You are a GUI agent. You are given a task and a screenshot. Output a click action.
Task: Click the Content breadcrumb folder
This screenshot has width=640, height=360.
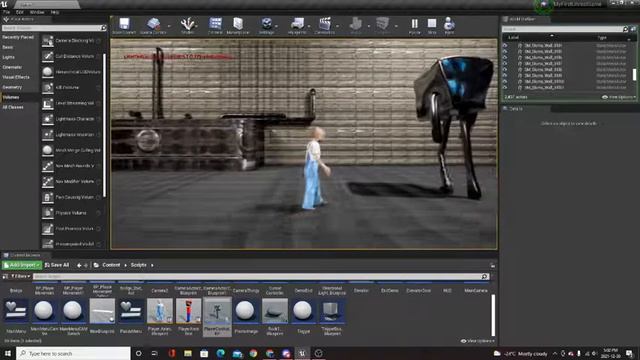pos(111,265)
